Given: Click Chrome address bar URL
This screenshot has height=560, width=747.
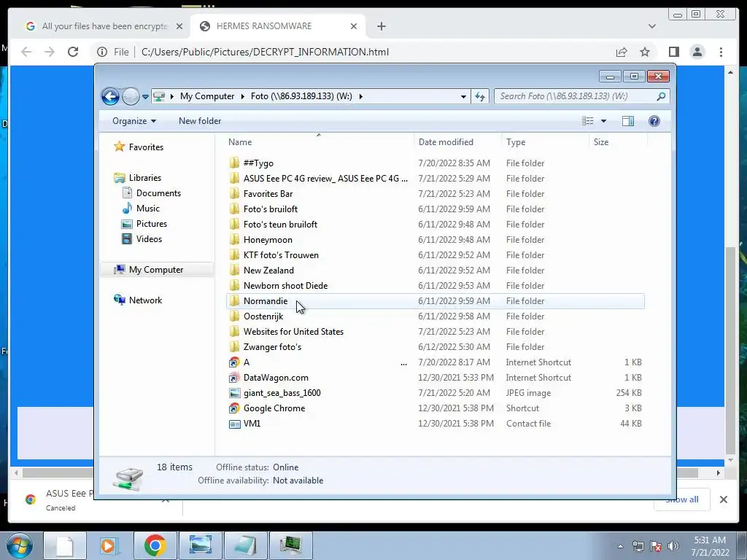Looking at the screenshot, I should (265, 52).
